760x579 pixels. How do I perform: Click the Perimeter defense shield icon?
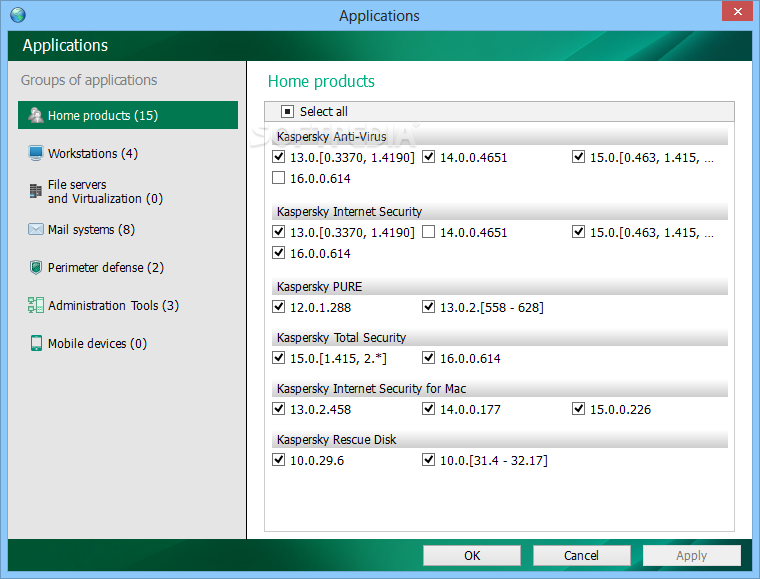[x=35, y=267]
